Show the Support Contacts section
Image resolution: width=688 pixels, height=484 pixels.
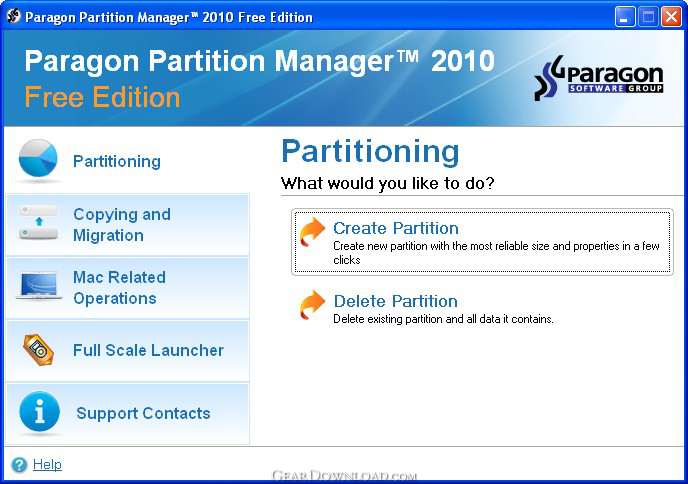127,413
